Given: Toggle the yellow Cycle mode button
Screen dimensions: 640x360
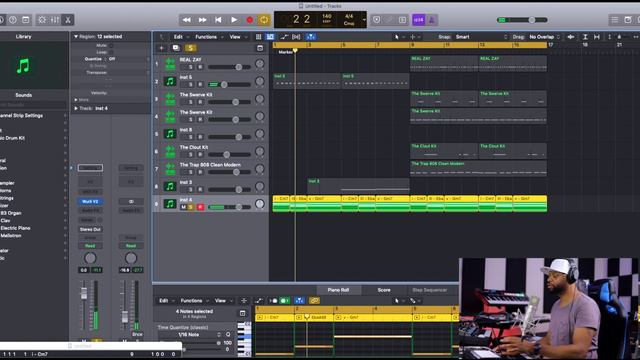Looking at the screenshot, I should [264, 20].
